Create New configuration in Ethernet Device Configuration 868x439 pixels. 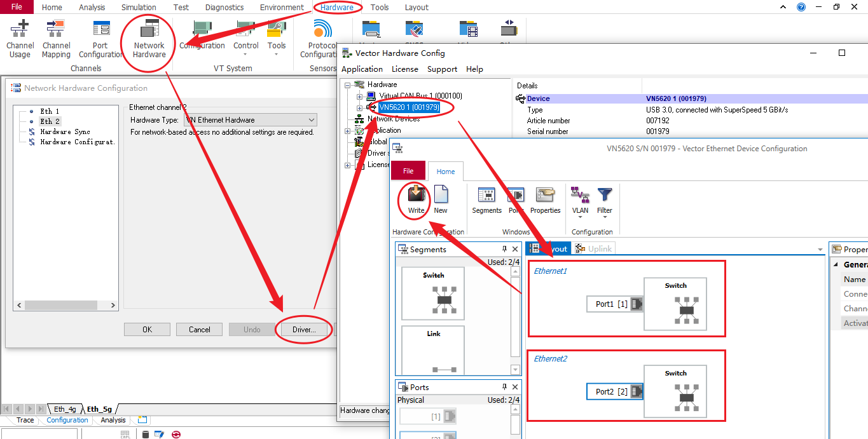coord(441,200)
